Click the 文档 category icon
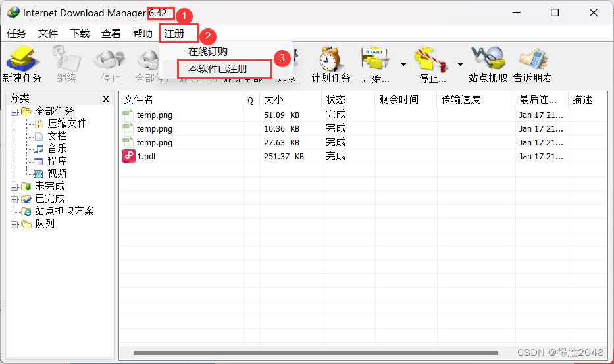 [x=39, y=136]
